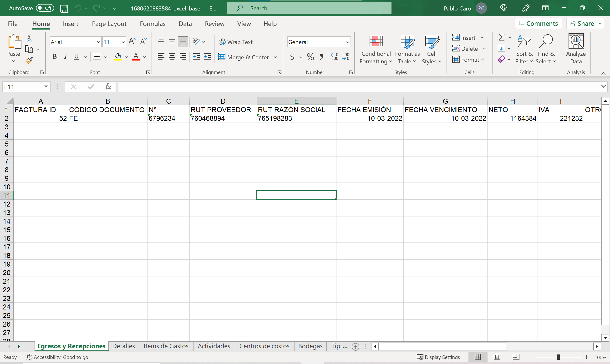
Task: Click the Increase Indent icon
Action: pyautogui.click(x=208, y=57)
